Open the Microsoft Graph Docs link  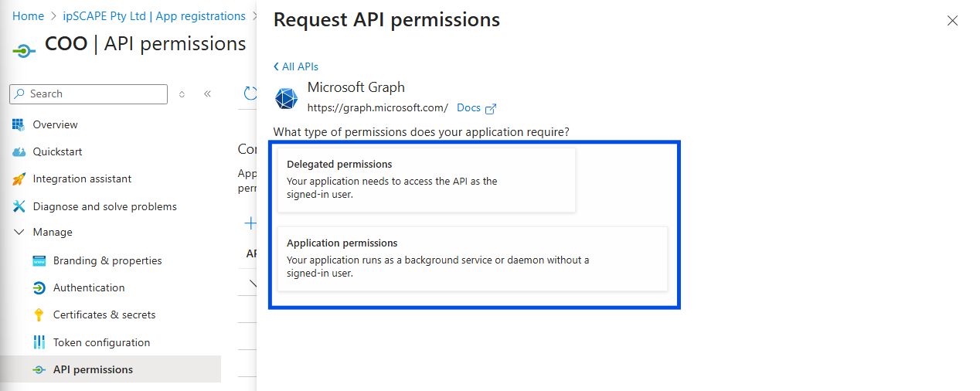(x=475, y=108)
